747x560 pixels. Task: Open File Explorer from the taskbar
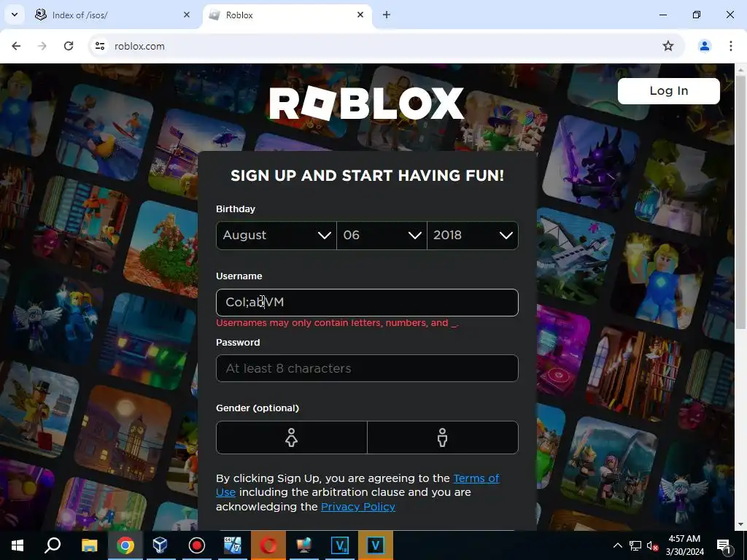(x=89, y=545)
